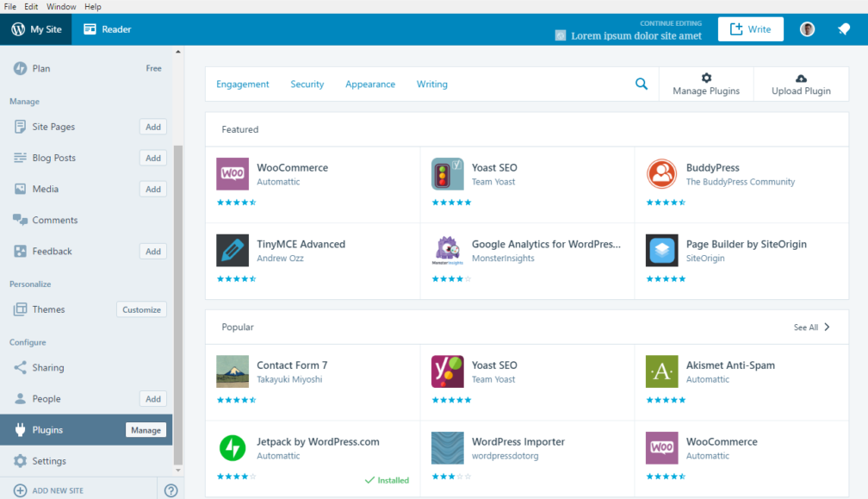
Task: Click the Customize button for Themes
Action: click(142, 309)
